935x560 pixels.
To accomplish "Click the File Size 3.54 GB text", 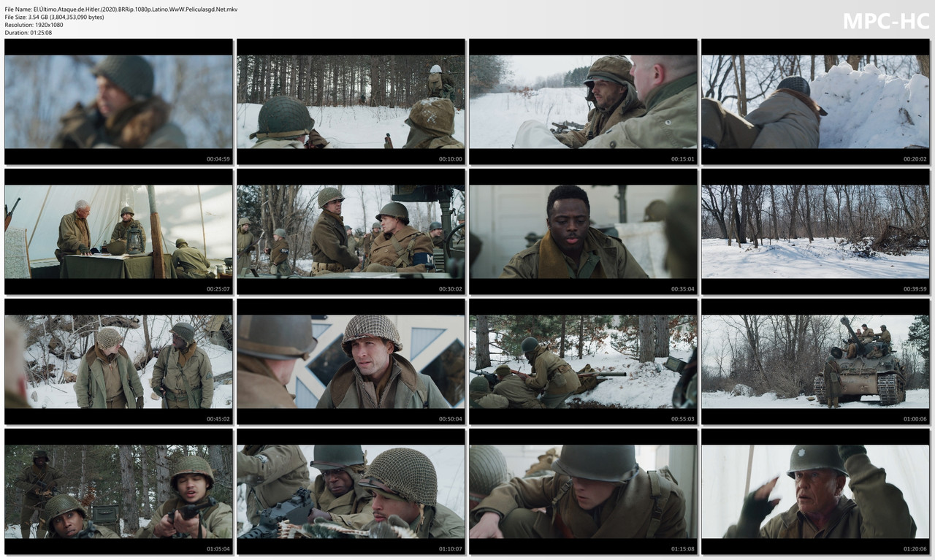I will [x=54, y=17].
